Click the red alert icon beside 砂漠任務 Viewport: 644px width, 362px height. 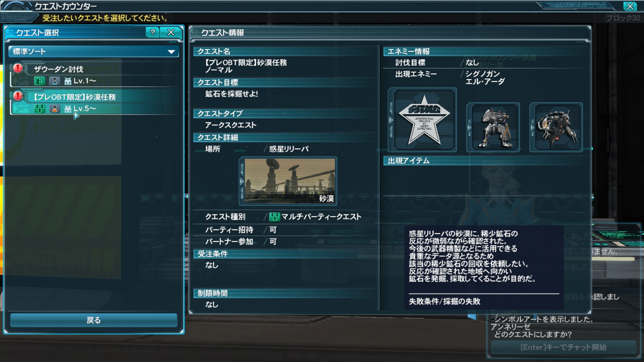(x=18, y=96)
